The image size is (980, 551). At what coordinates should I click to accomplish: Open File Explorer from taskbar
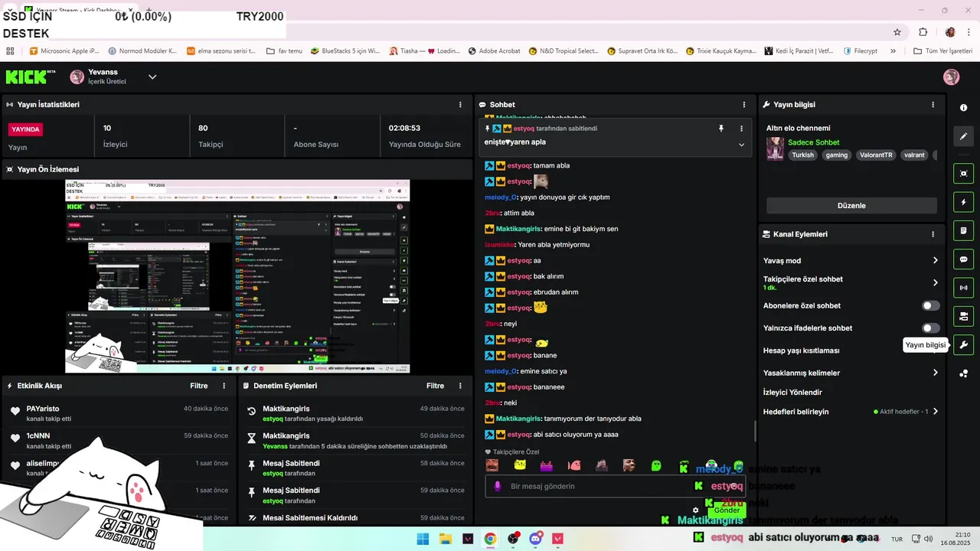[445, 539]
